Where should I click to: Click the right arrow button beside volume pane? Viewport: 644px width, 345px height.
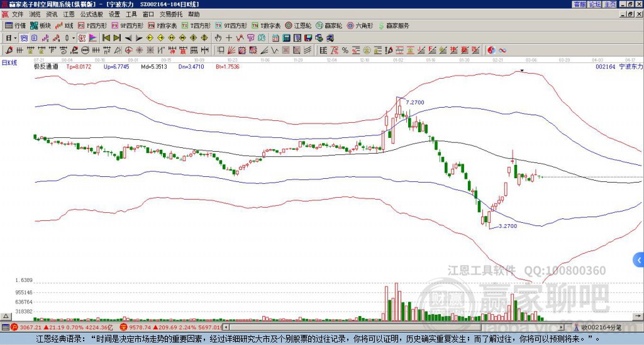(x=638, y=316)
